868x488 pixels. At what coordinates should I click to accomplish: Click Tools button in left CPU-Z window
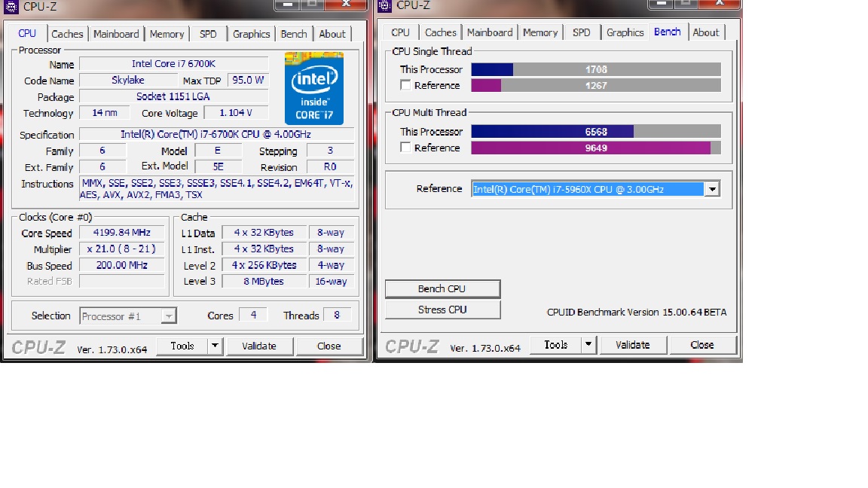(x=182, y=346)
